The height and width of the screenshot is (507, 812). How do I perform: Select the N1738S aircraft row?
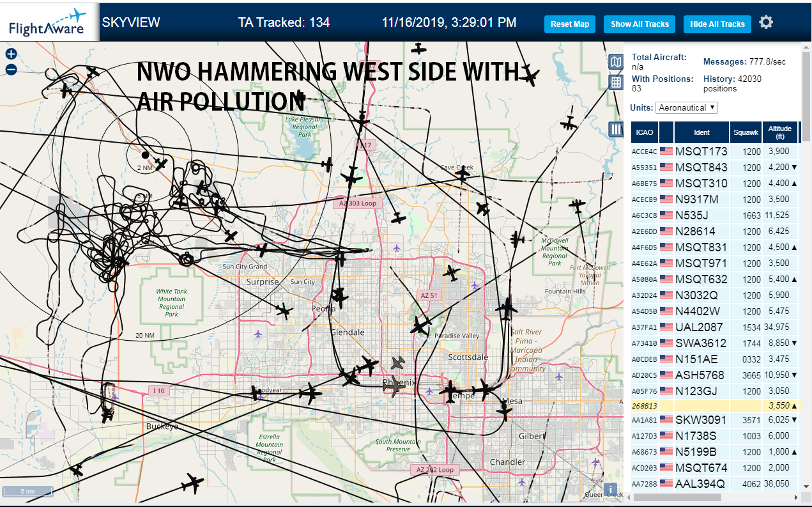click(x=715, y=435)
